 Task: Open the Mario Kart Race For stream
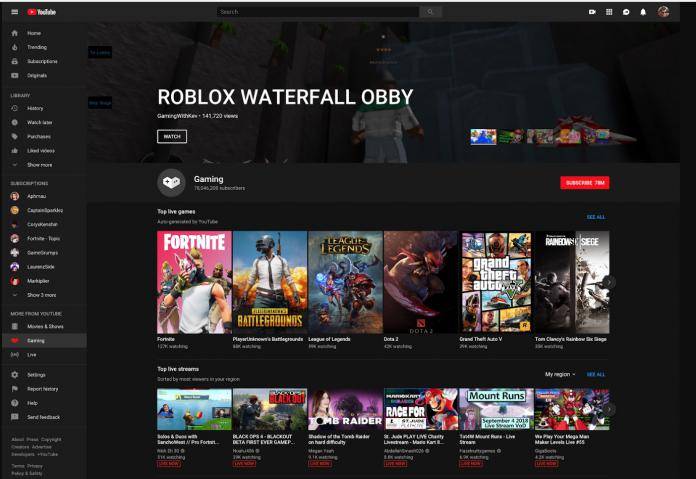pyautogui.click(x=420, y=409)
